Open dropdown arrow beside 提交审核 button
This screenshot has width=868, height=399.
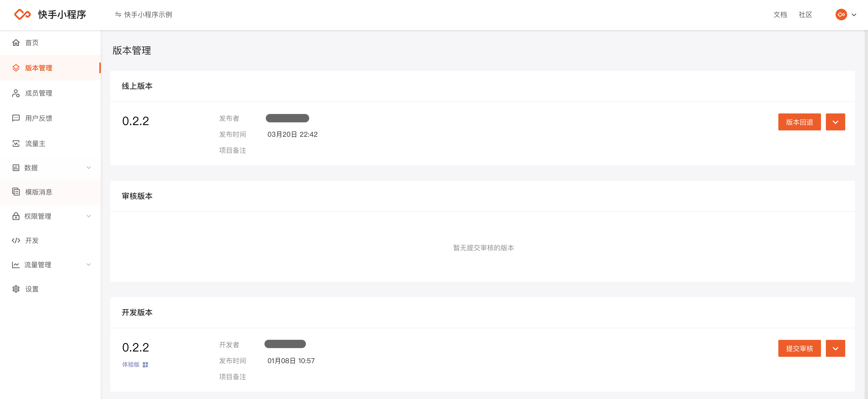coord(835,348)
